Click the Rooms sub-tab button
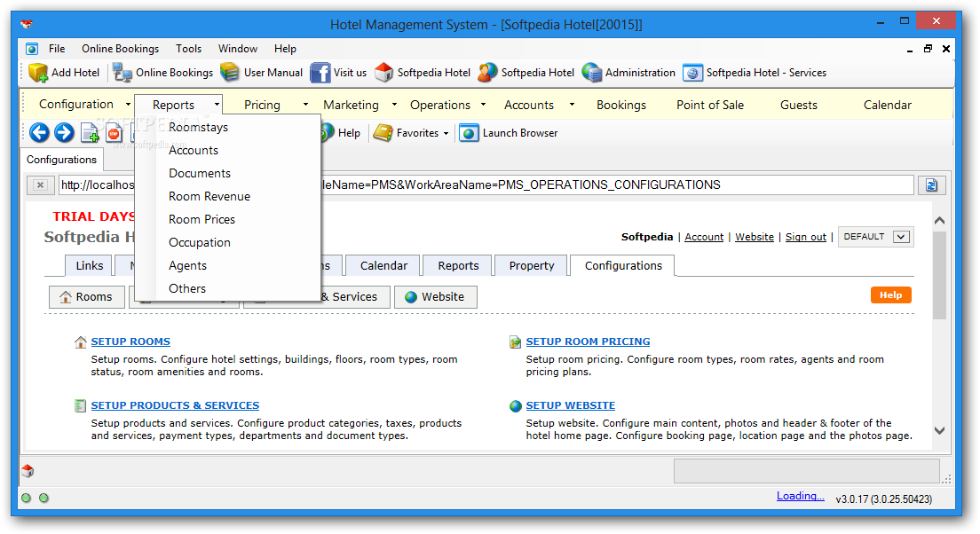 tap(87, 296)
